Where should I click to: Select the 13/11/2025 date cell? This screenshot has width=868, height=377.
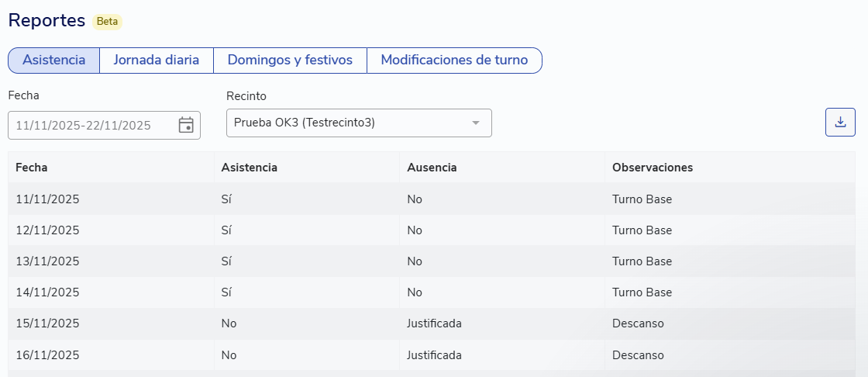[47, 261]
